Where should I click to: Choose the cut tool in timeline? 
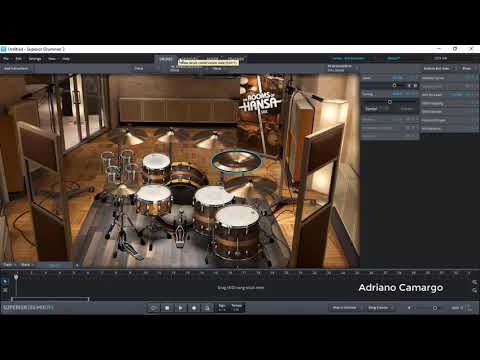click(5, 290)
